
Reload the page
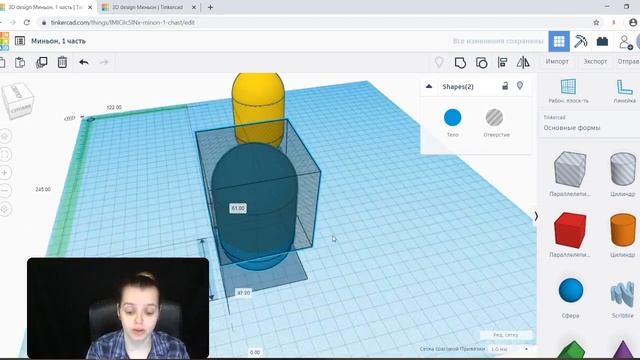click(x=27, y=22)
